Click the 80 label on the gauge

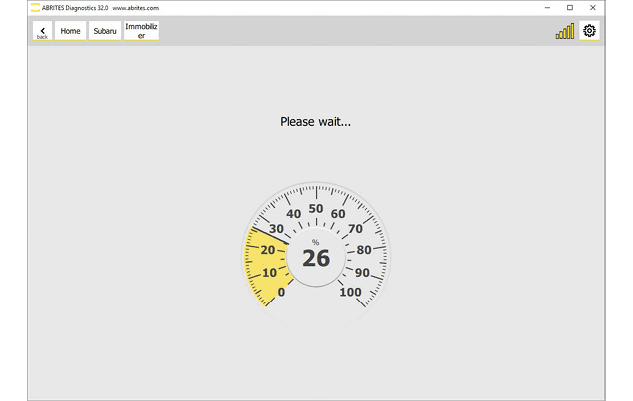[364, 250]
